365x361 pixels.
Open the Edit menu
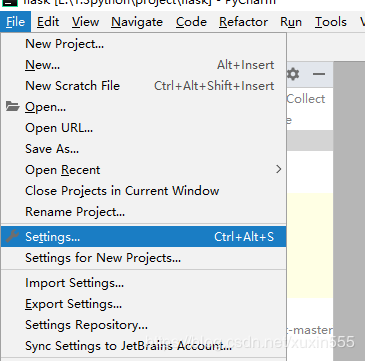[x=48, y=22]
